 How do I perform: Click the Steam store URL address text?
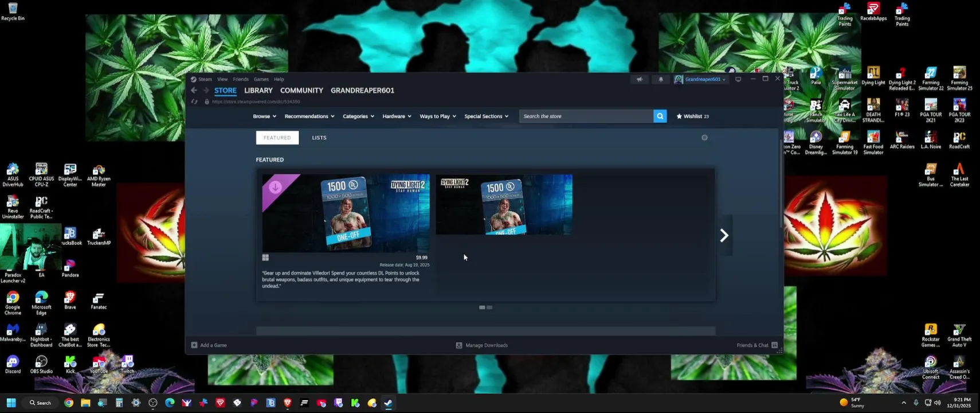coord(256,102)
